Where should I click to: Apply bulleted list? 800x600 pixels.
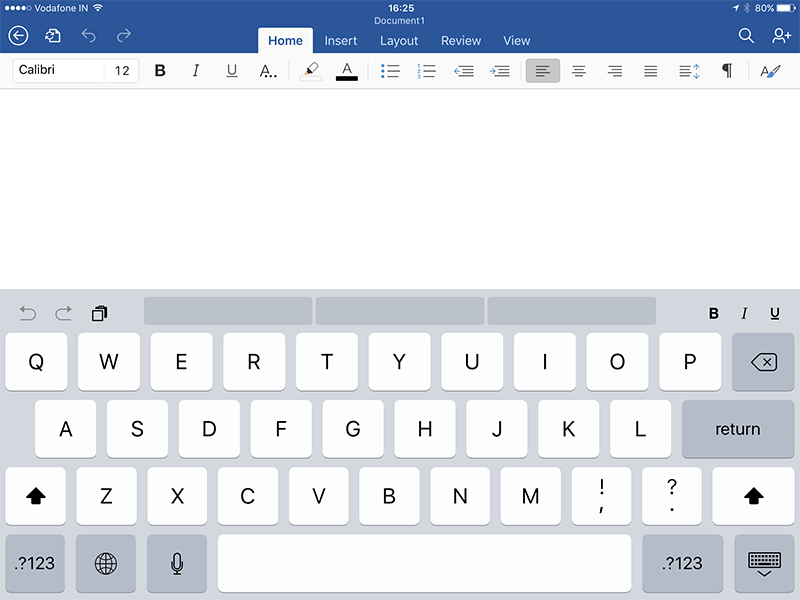coord(390,70)
